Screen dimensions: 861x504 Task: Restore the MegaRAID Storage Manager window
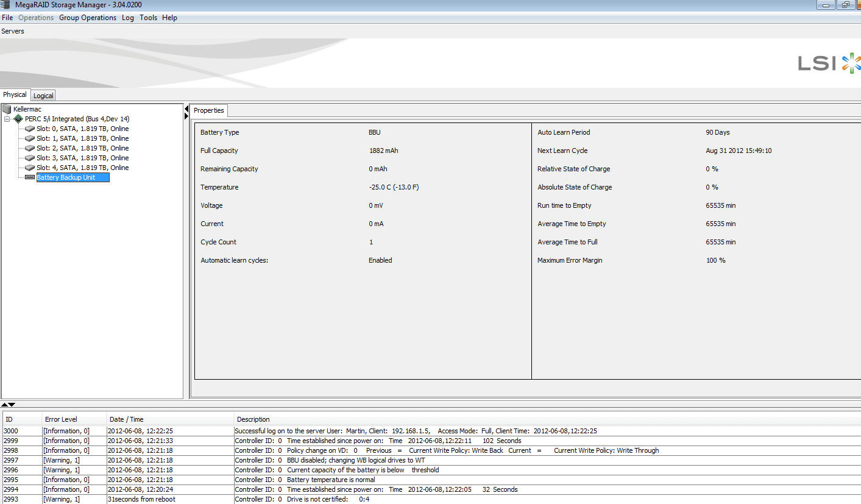[x=846, y=5]
